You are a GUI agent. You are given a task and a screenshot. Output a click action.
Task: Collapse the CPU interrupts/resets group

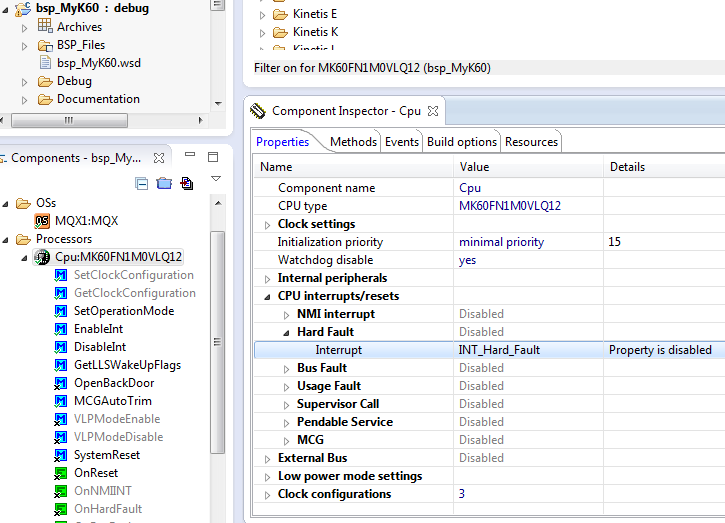pyautogui.click(x=267, y=296)
